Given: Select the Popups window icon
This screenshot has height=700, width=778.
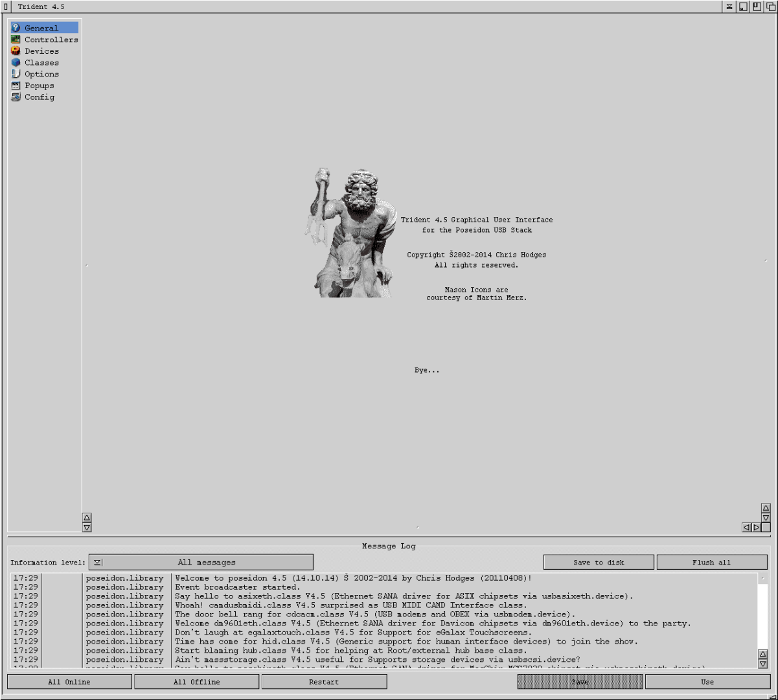Looking at the screenshot, I should 16,86.
